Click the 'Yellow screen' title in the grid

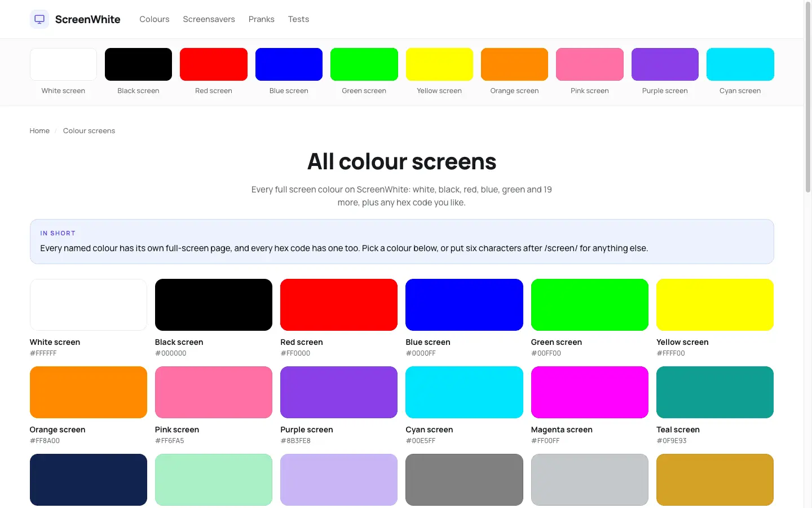(x=682, y=342)
